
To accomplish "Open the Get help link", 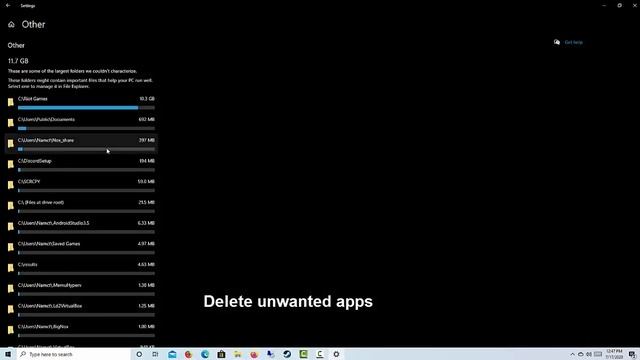I will (573, 42).
